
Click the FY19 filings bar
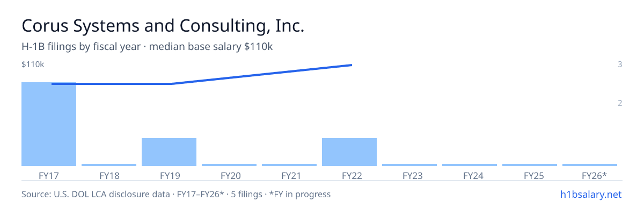click(169, 152)
